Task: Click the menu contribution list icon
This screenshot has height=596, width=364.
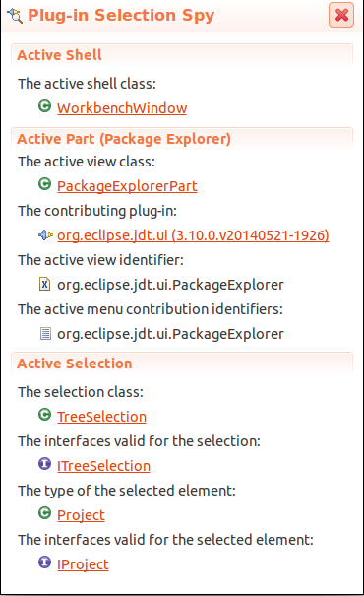Action: 45,334
